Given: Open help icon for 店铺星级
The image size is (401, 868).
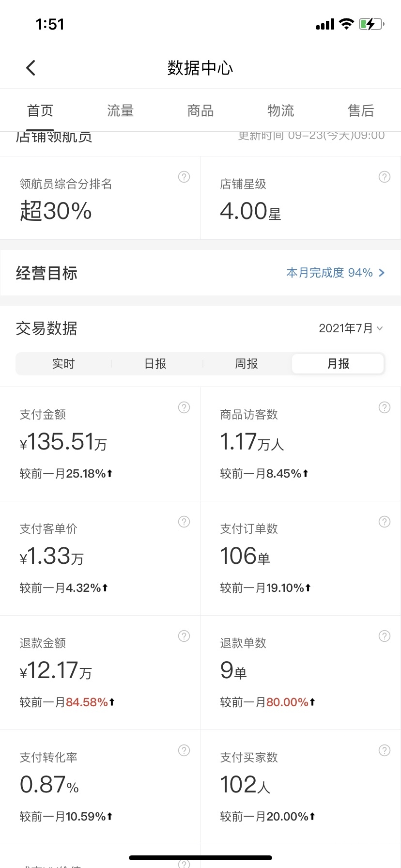Looking at the screenshot, I should pyautogui.click(x=385, y=177).
